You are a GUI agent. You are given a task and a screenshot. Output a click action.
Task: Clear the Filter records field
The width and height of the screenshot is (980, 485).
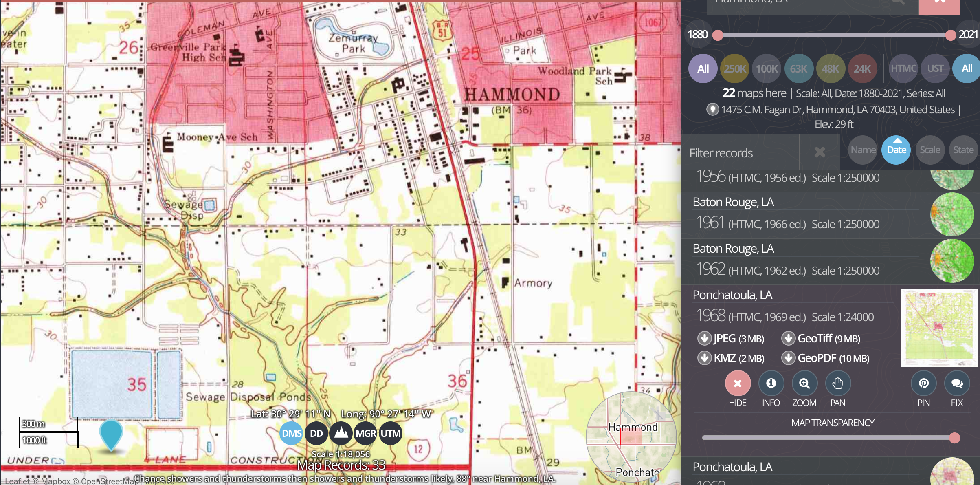click(x=820, y=152)
